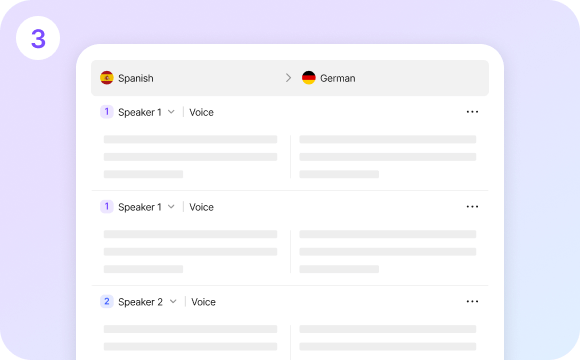Click the number 2 speaker badge
The image size is (580, 360).
(107, 302)
